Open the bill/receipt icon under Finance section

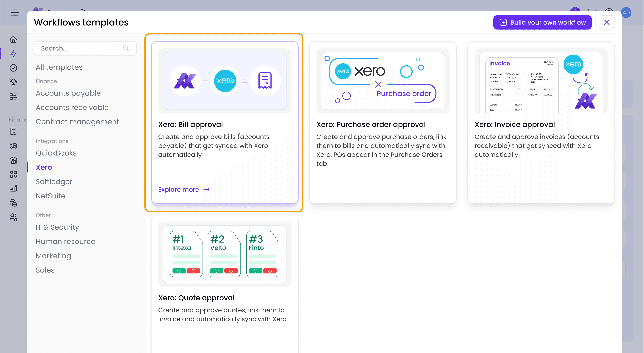[x=14, y=131]
